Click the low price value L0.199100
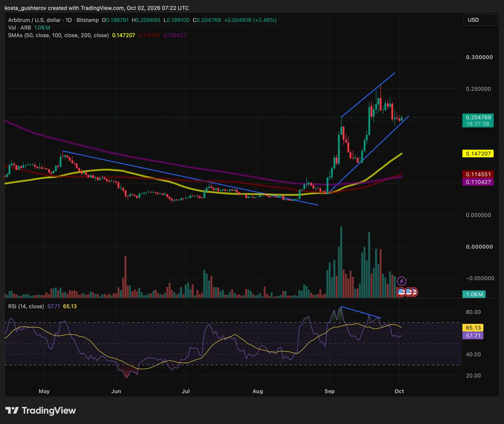 (x=176, y=20)
